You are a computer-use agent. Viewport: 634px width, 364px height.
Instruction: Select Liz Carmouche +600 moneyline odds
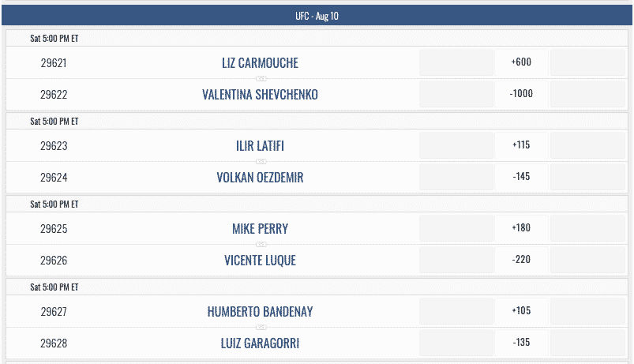[521, 62]
